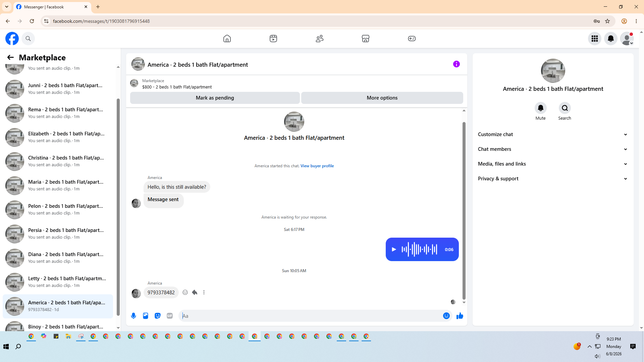Record a voice clip microphone

(133, 316)
